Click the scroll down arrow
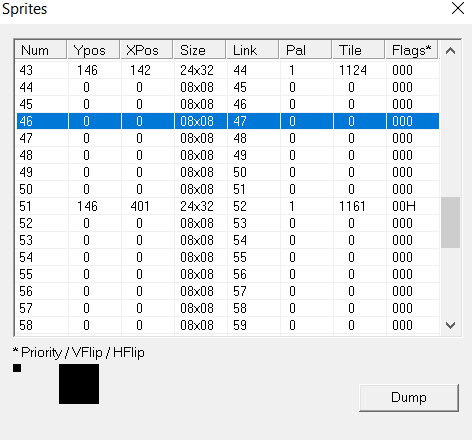Screen dimensions: 472x440 pos(450,325)
